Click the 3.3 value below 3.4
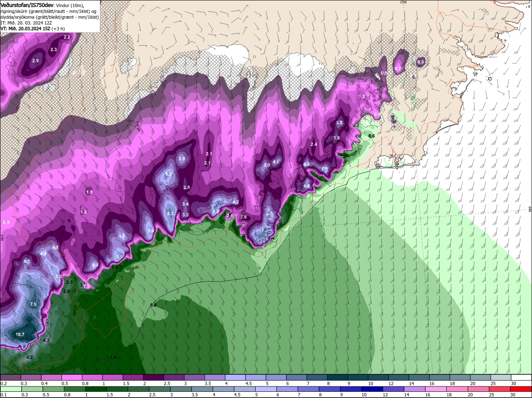The image size is (532, 398). click(x=185, y=215)
